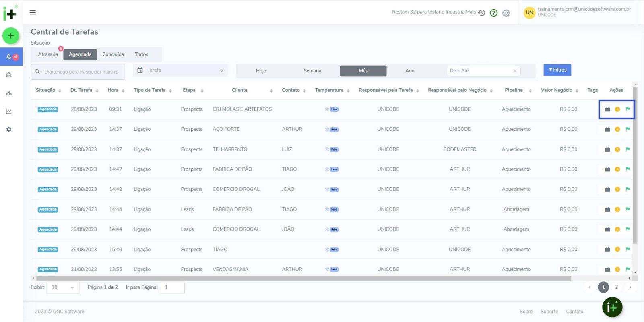Click the hamburger menu icon
The height and width of the screenshot is (322, 644).
coord(33,12)
